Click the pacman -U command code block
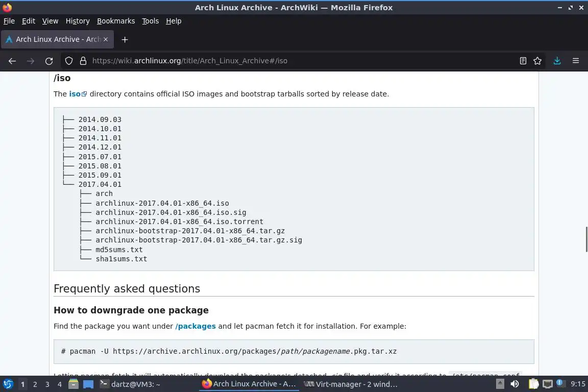The image size is (588, 392). point(294,352)
